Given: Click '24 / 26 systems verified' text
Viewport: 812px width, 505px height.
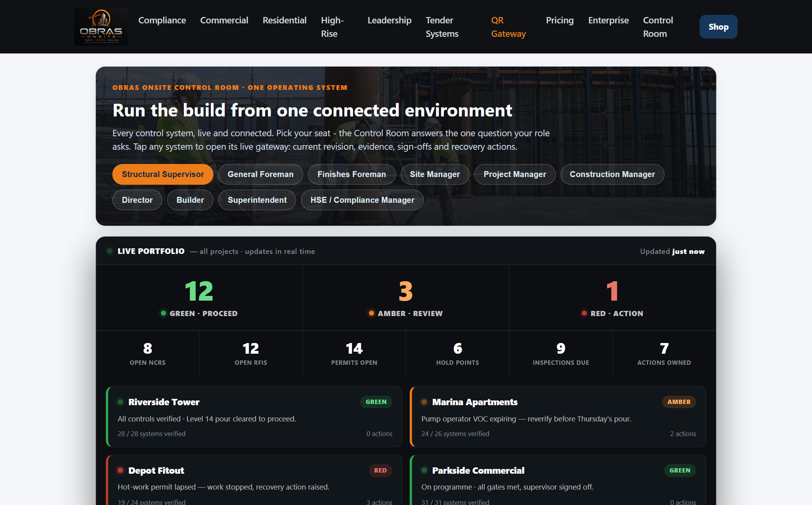Looking at the screenshot, I should (455, 434).
